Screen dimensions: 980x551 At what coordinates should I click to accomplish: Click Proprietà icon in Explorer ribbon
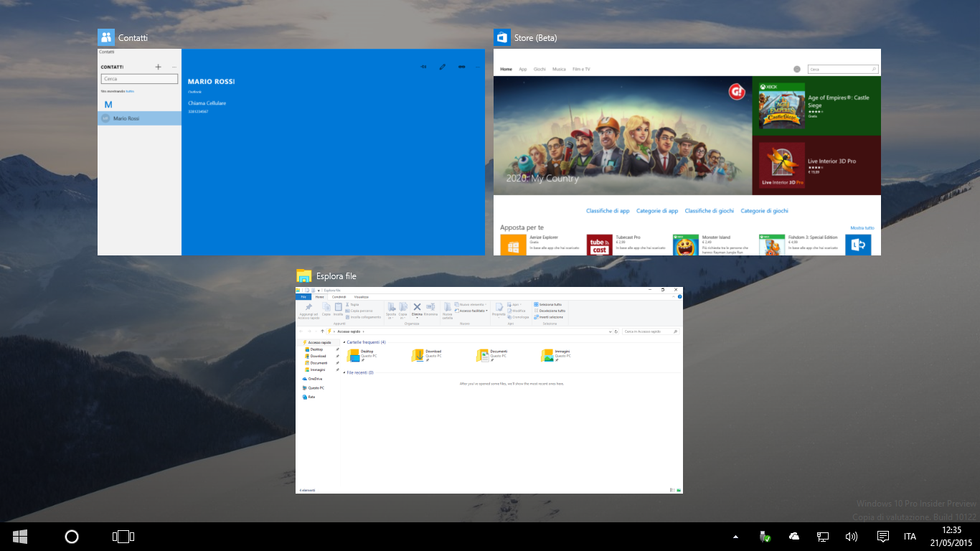(x=499, y=307)
